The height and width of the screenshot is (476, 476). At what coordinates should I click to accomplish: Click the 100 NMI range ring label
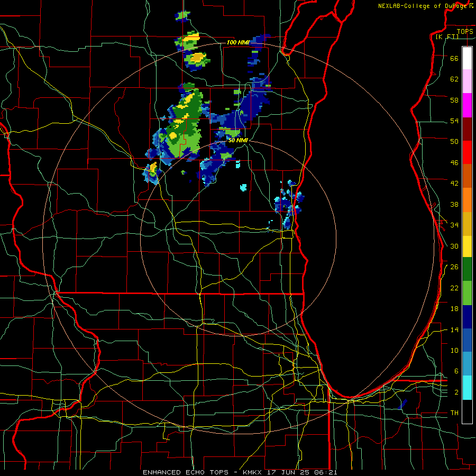point(238,42)
